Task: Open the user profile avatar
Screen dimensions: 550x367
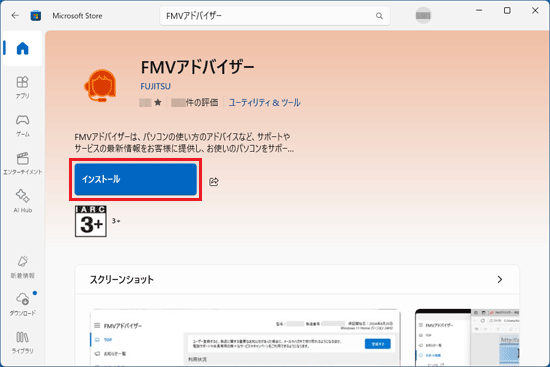Action: pyautogui.click(x=423, y=15)
